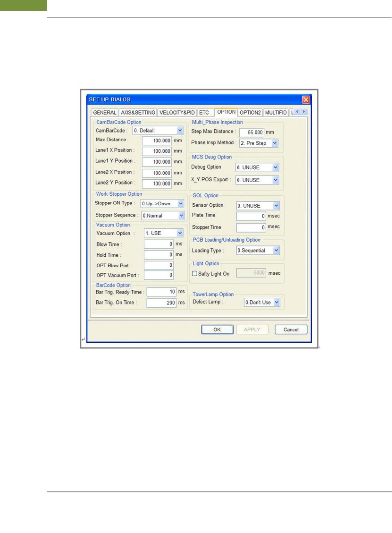Click the OPTION tab
Screen dimensions: 392x533
(226, 112)
